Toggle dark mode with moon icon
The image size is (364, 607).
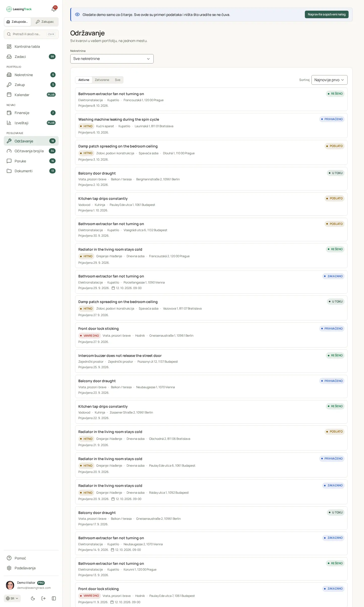click(33, 598)
